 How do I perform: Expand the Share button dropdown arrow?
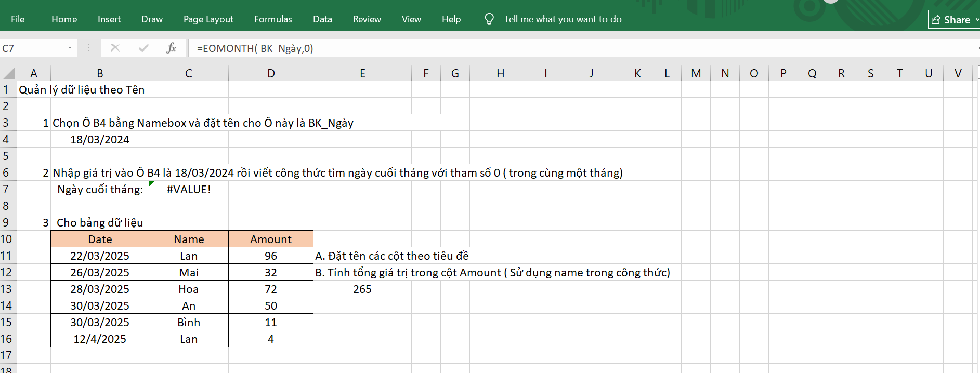pyautogui.click(x=977, y=20)
